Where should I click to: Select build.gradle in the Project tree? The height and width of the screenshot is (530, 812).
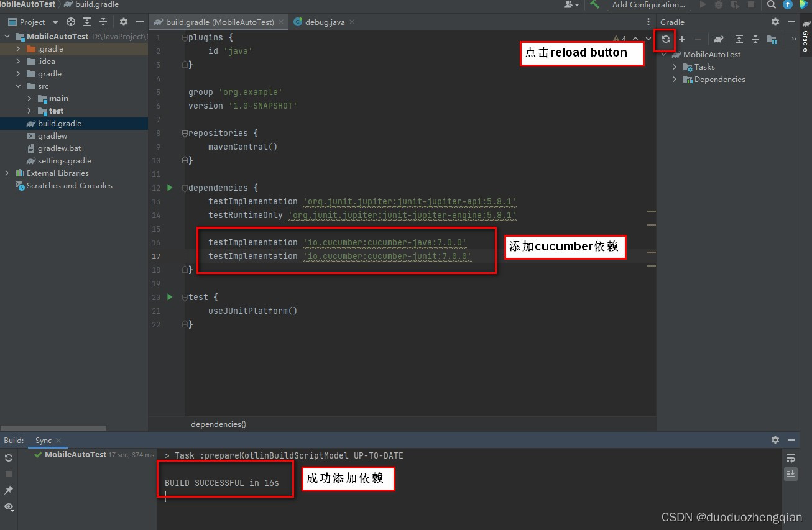point(59,123)
